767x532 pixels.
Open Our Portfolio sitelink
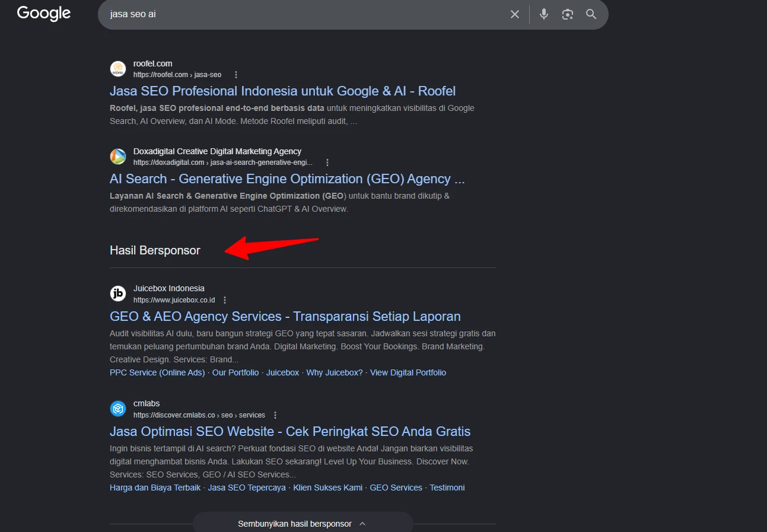(235, 372)
